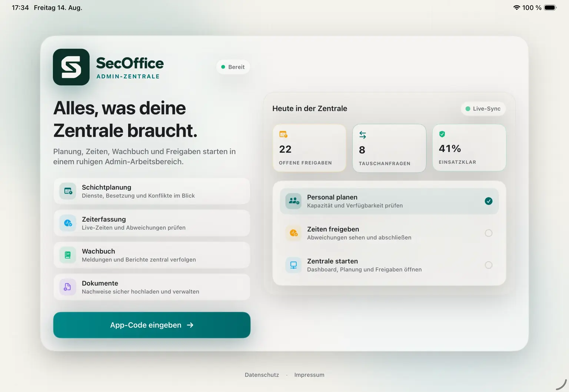569x392 pixels.
Task: Tap the Tauschanfragen swap arrows icon
Action: 363,135
